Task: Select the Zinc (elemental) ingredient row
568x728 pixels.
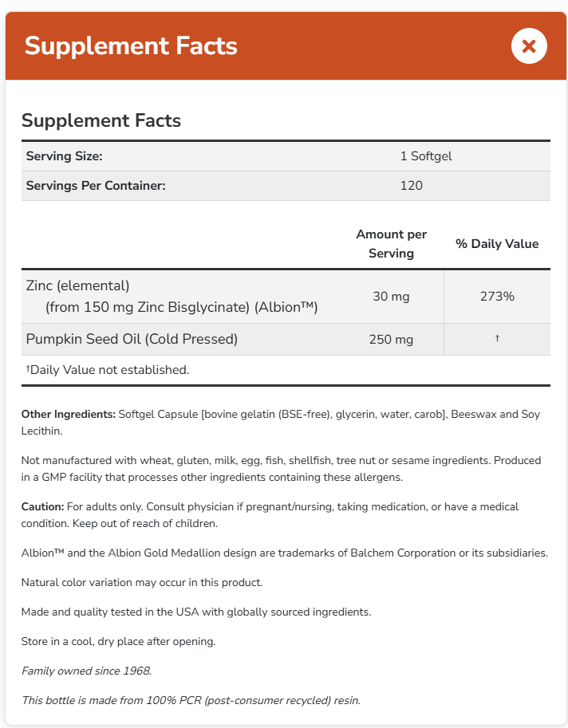Action: pyautogui.click(x=78, y=285)
